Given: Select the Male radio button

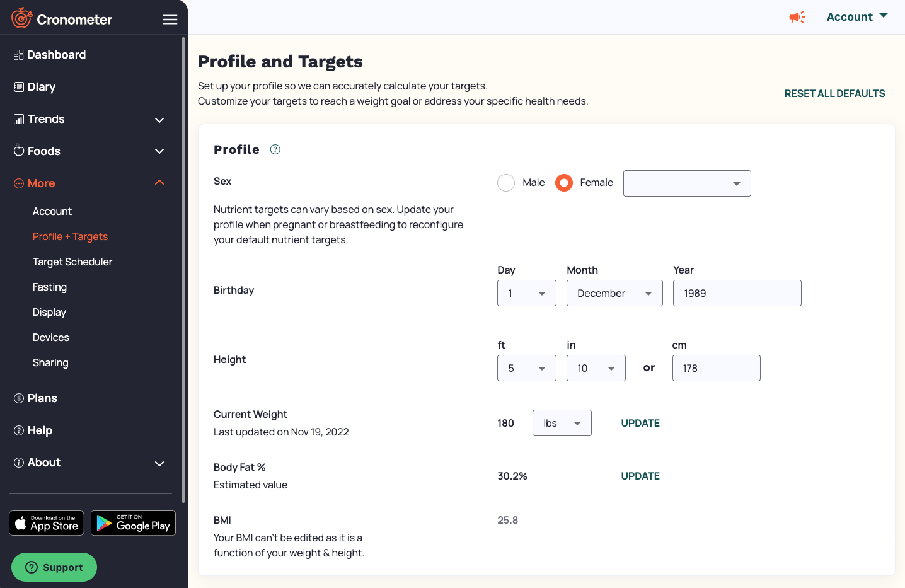Looking at the screenshot, I should coord(506,183).
